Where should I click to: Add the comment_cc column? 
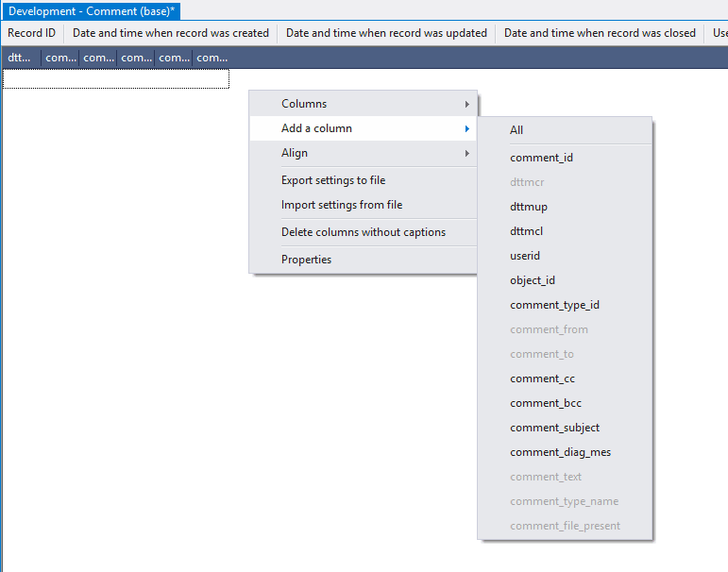tap(542, 379)
